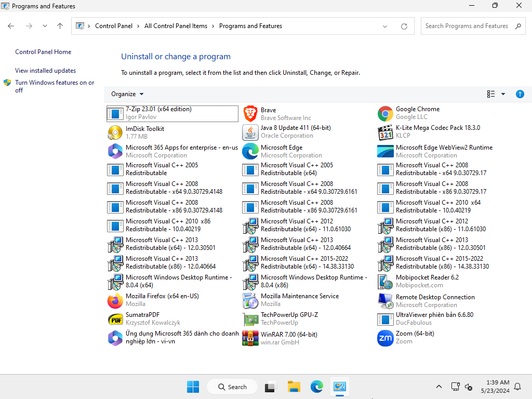Image resolution: width=532 pixels, height=399 pixels.
Task: Open recent locations dropdown arrow
Action: (45, 26)
